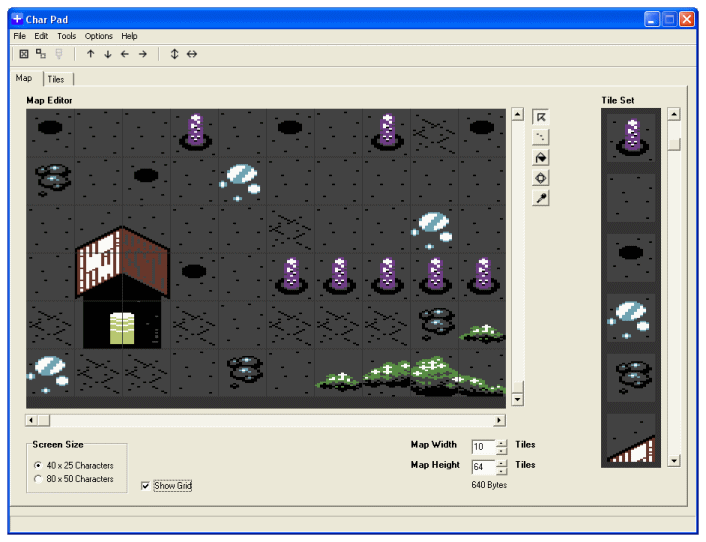Shift map right with right arrow
This screenshot has height=542, width=706.
coord(143,54)
